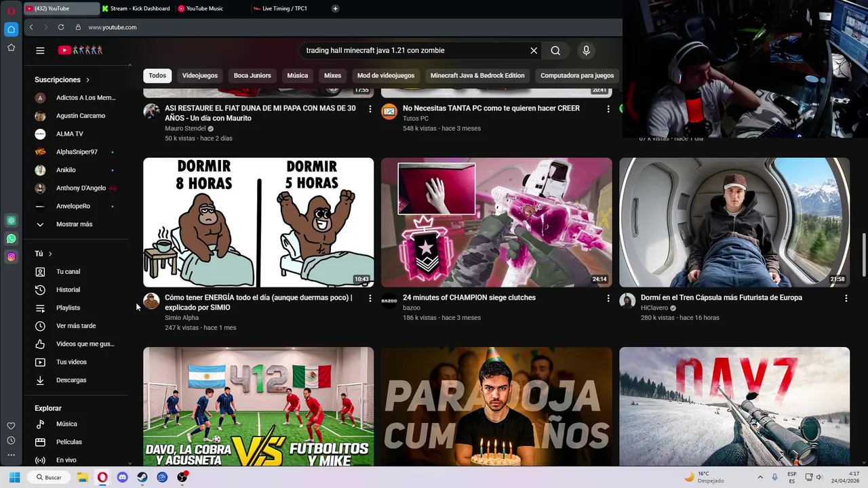Open options menu for Simio Alpha video

click(370, 298)
